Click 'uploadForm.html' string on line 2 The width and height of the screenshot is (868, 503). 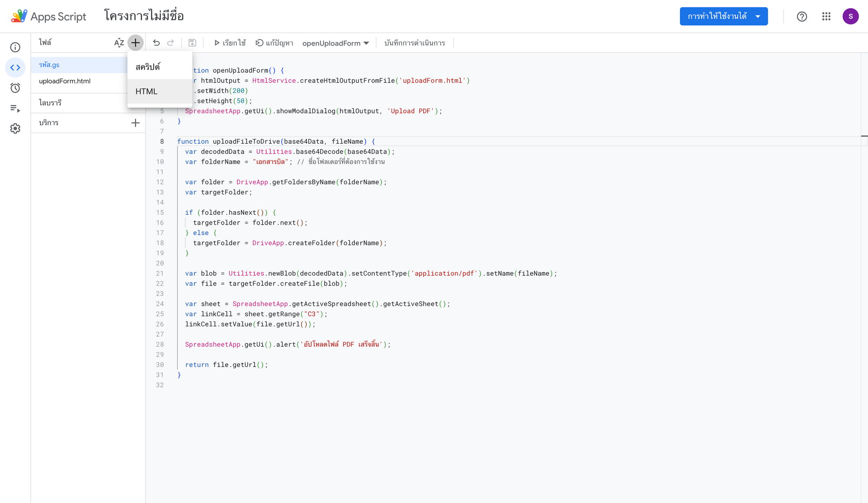[x=433, y=81]
